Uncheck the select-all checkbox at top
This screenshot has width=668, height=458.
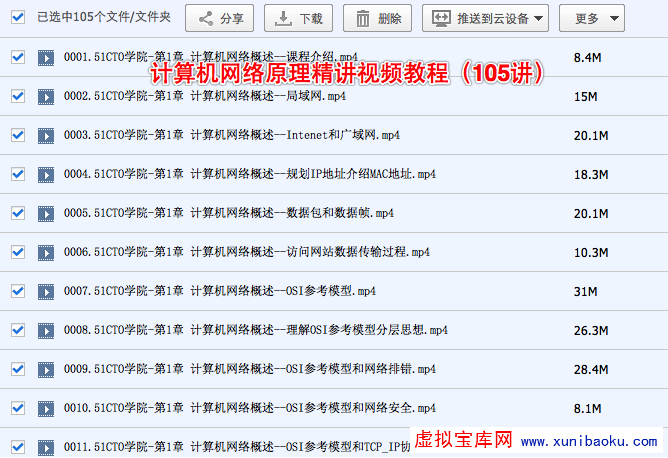point(18,18)
